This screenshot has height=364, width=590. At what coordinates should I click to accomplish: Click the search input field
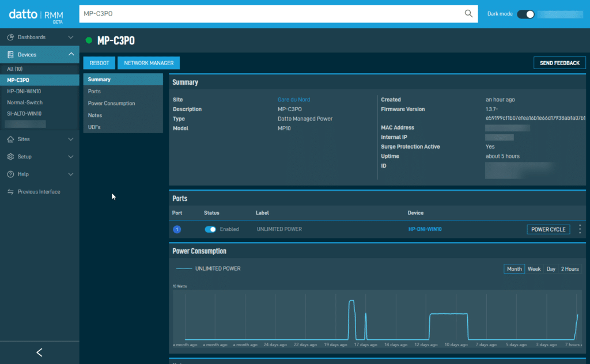pos(271,14)
